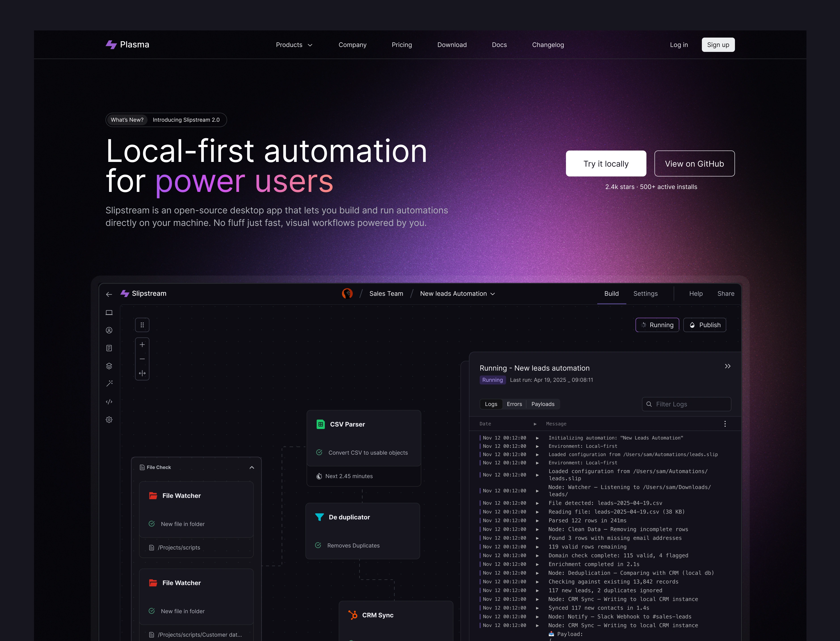Select the De duplicator node card

pos(363,531)
